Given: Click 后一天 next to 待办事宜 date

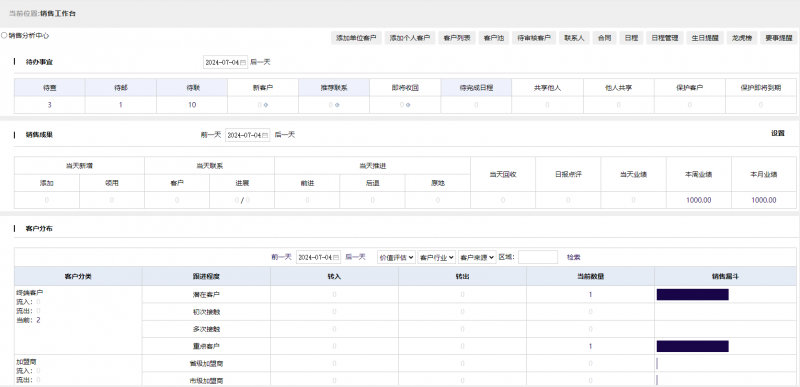Looking at the screenshot, I should coord(260,62).
